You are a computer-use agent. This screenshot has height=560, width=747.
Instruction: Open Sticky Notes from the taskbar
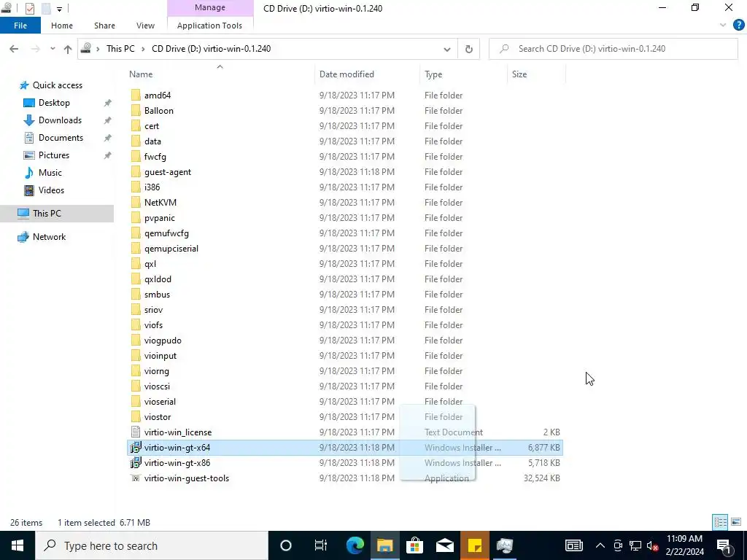pos(474,545)
